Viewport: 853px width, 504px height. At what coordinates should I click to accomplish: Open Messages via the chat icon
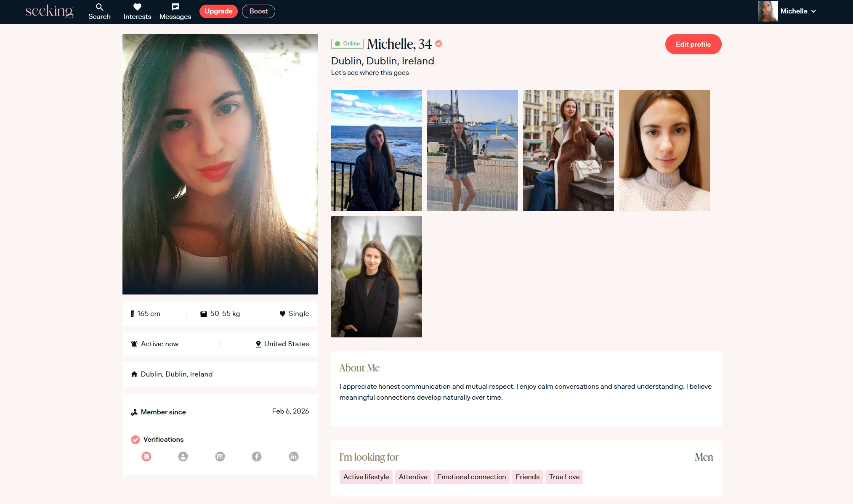pyautogui.click(x=175, y=7)
